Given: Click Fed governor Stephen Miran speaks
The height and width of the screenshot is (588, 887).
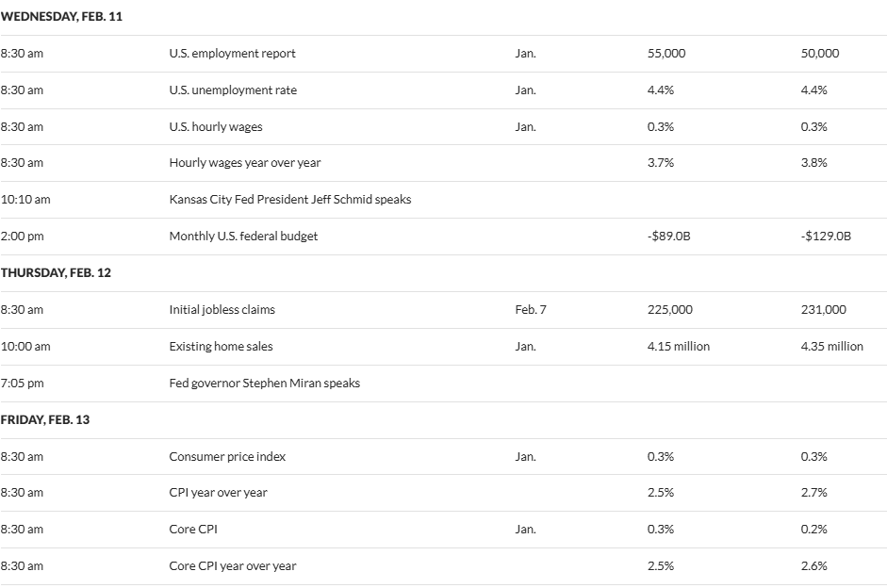Looking at the screenshot, I should tap(264, 384).
